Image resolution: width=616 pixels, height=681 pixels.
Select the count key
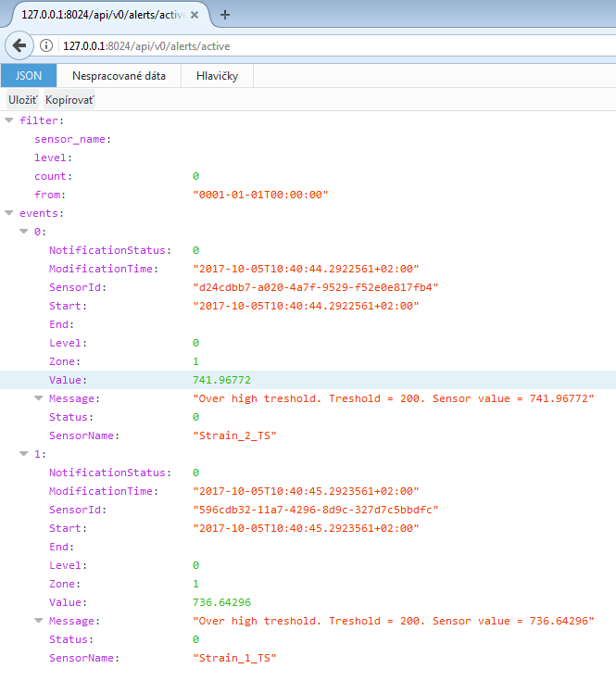(x=53, y=176)
